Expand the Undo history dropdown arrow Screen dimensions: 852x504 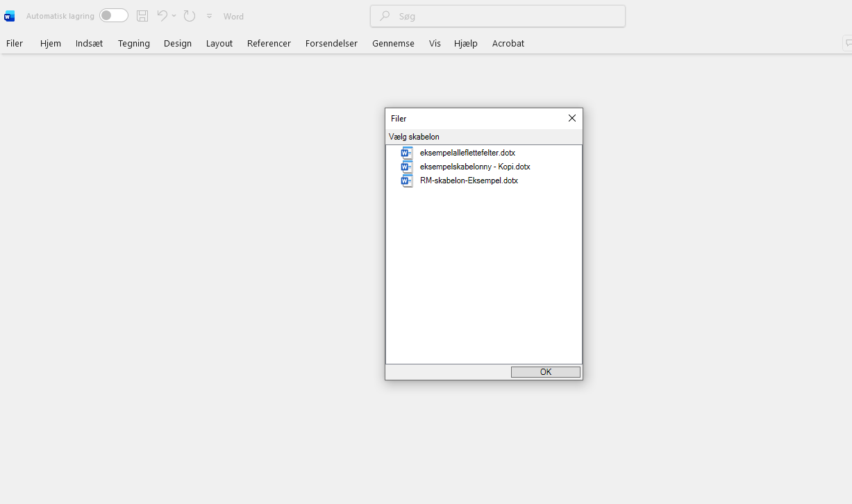pos(174,16)
